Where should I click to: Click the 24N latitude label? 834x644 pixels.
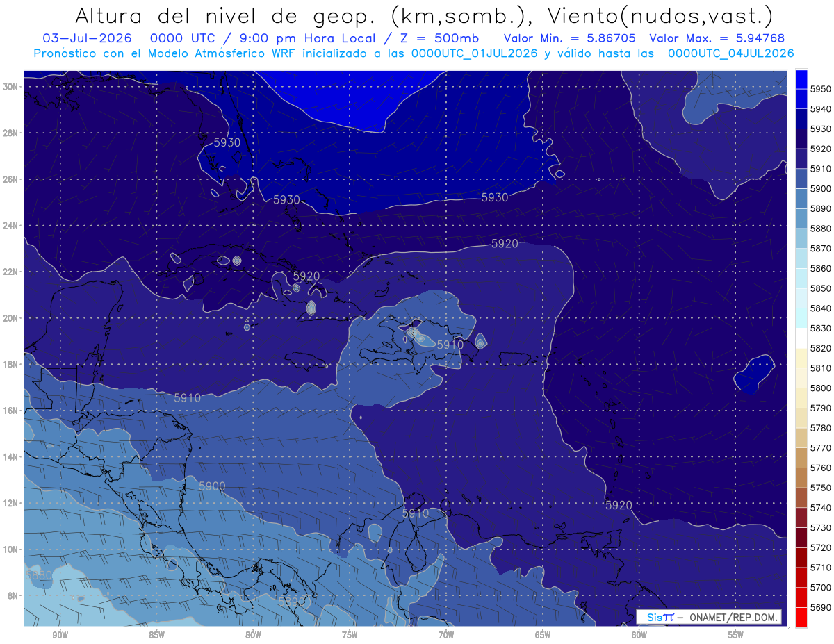click(10, 226)
